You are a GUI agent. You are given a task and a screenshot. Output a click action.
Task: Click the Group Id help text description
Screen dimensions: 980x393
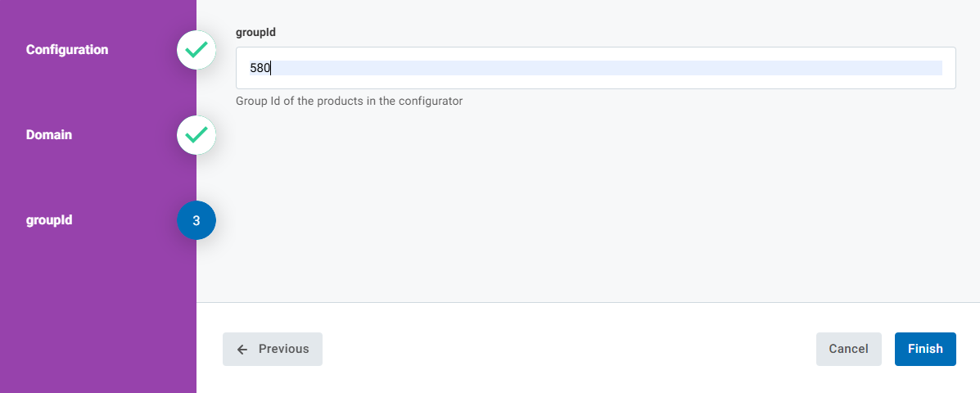(349, 102)
